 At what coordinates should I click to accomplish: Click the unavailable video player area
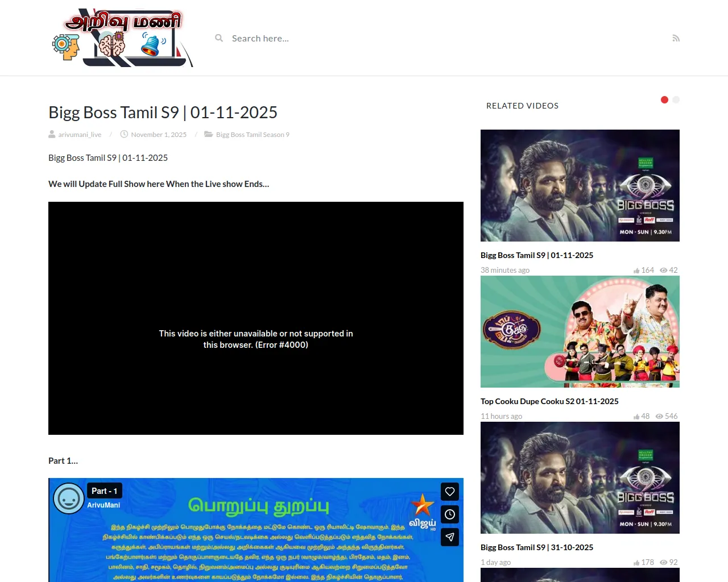pos(256,318)
